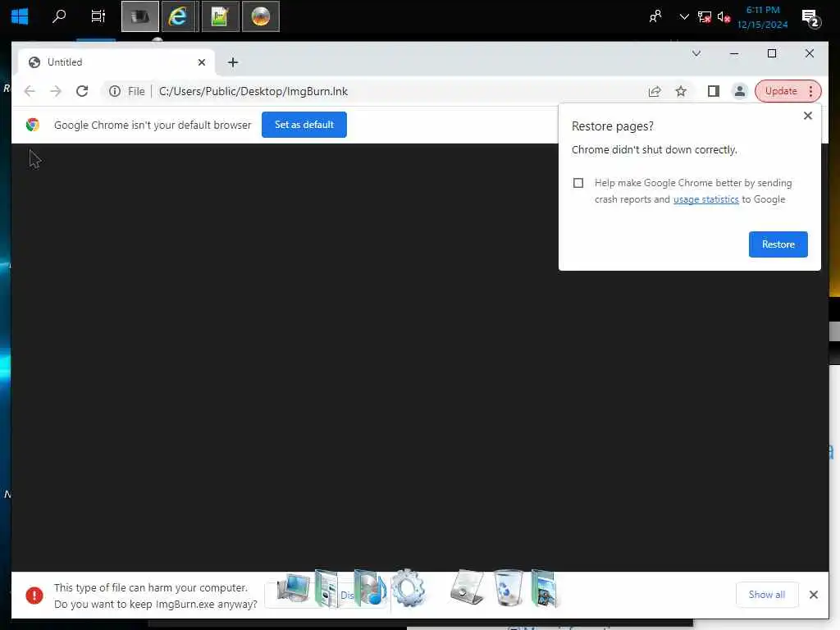Select the Untitled tab
This screenshot has height=630, width=840.
[x=116, y=62]
